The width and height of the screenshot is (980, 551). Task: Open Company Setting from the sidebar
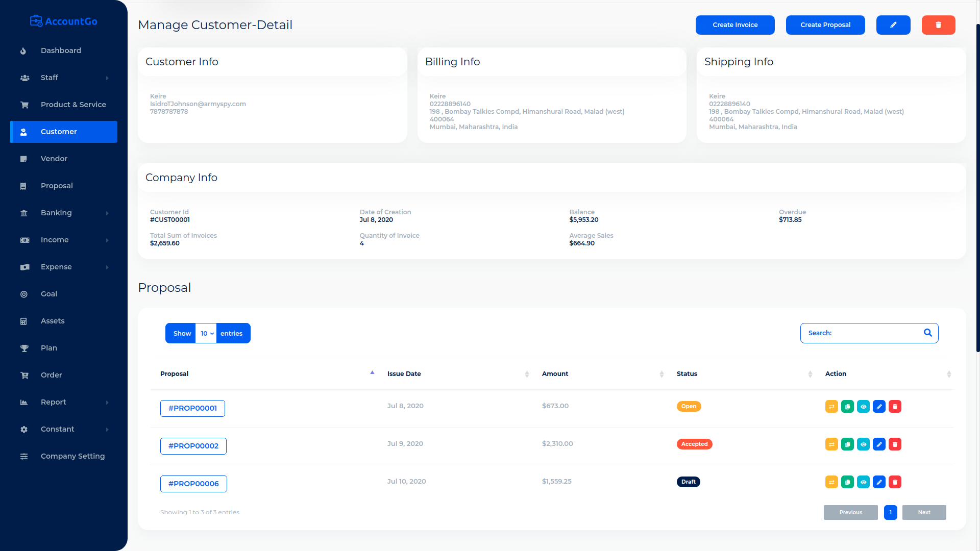click(72, 456)
